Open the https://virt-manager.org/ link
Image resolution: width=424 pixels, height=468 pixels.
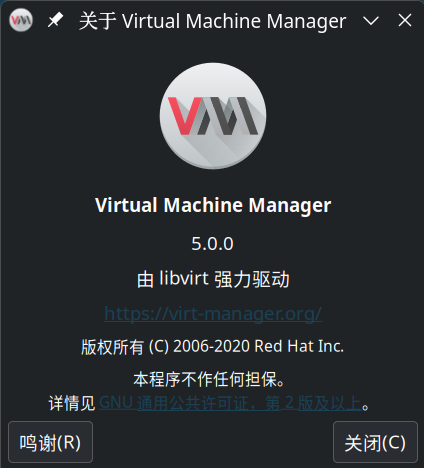(x=213, y=314)
